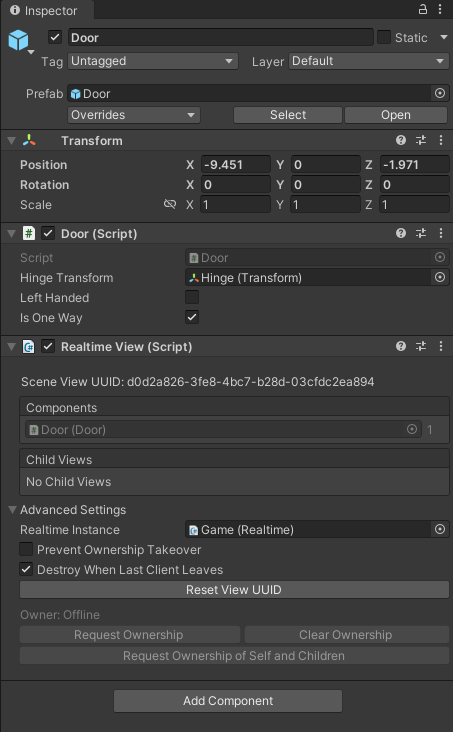
Task: Click the Door prefab cube icon
Action: pos(19,40)
